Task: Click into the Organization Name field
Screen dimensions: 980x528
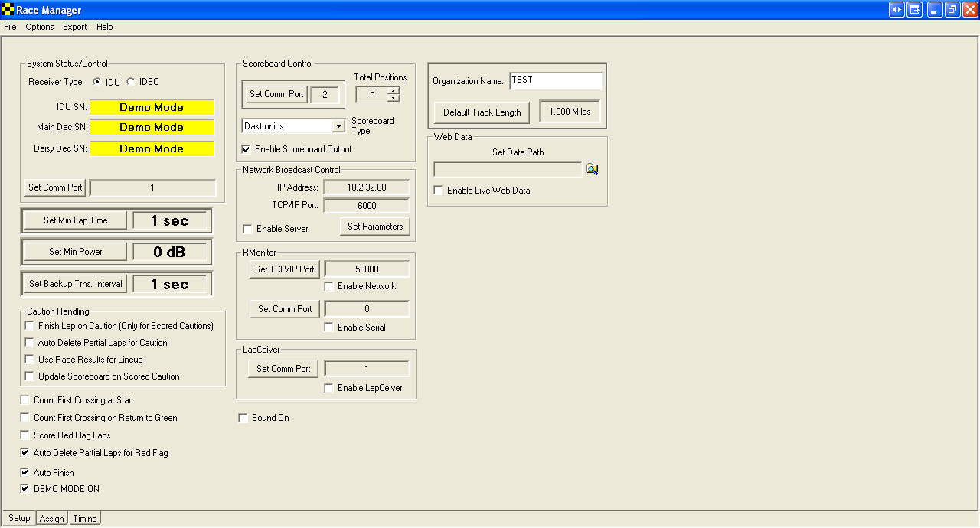Action: click(x=556, y=80)
